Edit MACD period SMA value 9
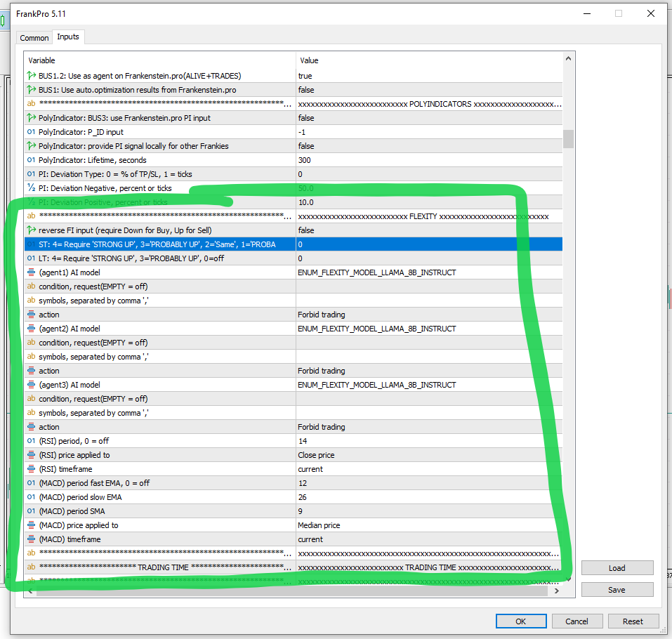 click(x=429, y=511)
